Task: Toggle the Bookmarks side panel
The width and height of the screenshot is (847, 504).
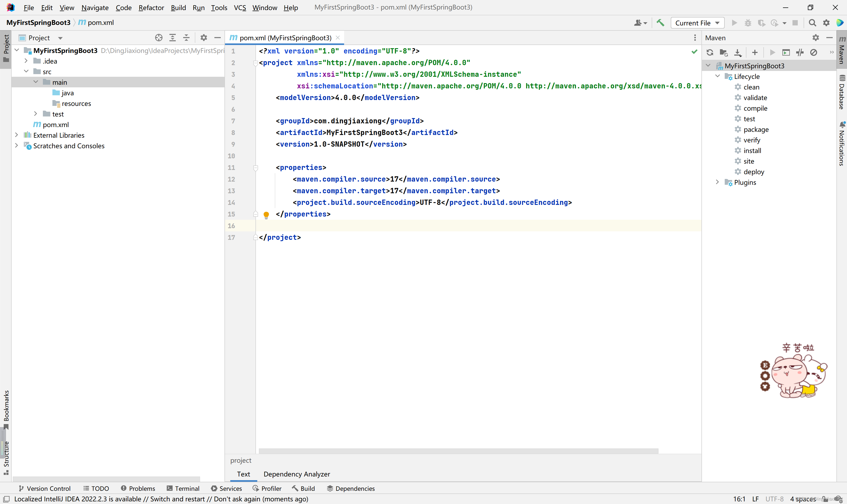Action: pos(6,410)
